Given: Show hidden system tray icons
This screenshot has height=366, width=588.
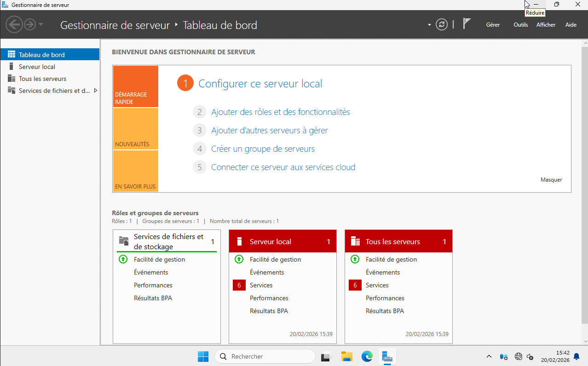Looking at the screenshot, I should [x=489, y=356].
